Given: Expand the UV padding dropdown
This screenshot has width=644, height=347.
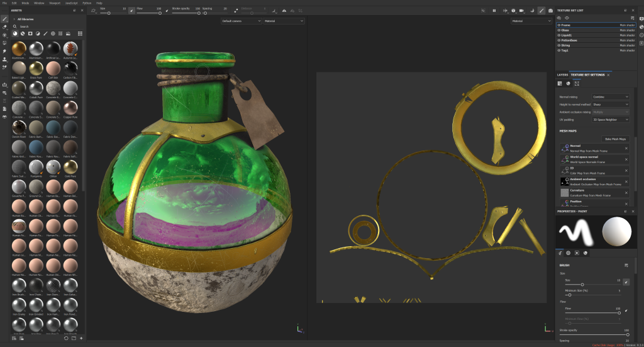Looking at the screenshot, I should [x=609, y=119].
